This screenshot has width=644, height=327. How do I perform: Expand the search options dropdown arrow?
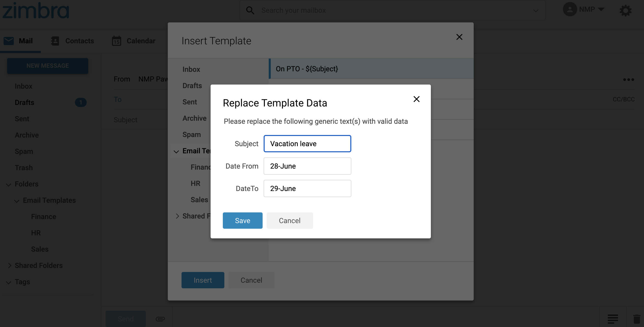[536, 11]
